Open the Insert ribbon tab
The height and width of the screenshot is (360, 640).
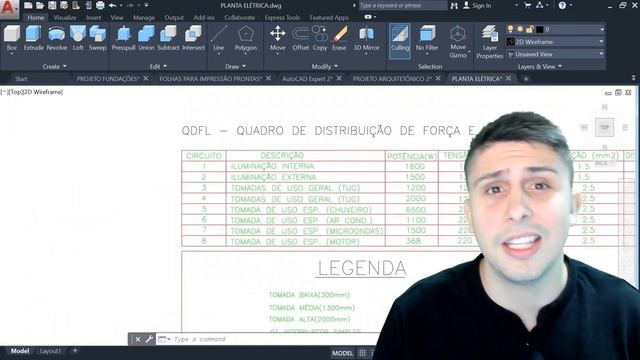pyautogui.click(x=93, y=18)
